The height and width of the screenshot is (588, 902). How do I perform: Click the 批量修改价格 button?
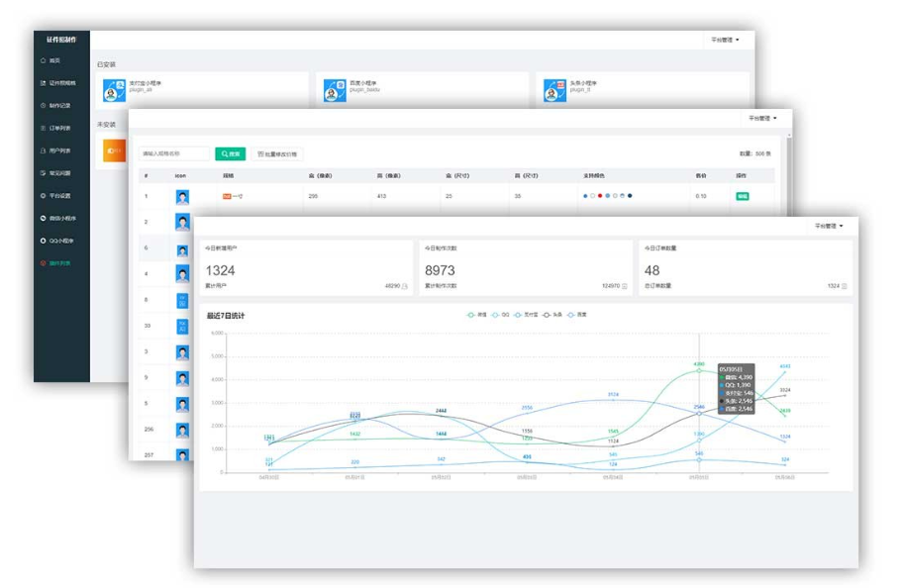[275, 154]
